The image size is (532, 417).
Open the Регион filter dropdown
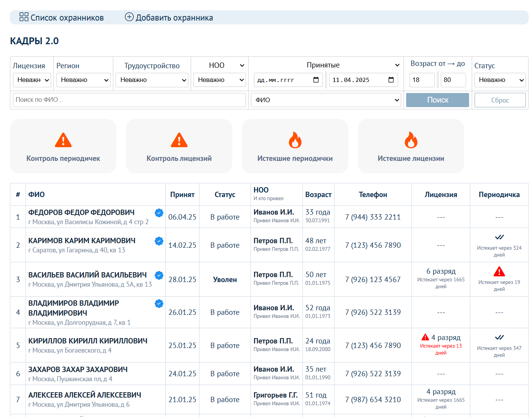(83, 80)
